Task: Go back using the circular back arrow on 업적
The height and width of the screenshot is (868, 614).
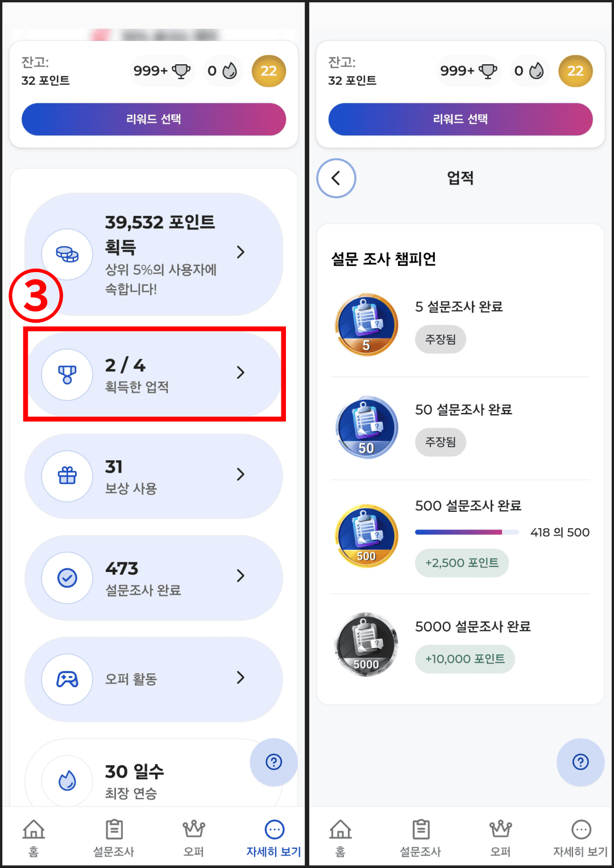Action: click(x=336, y=178)
